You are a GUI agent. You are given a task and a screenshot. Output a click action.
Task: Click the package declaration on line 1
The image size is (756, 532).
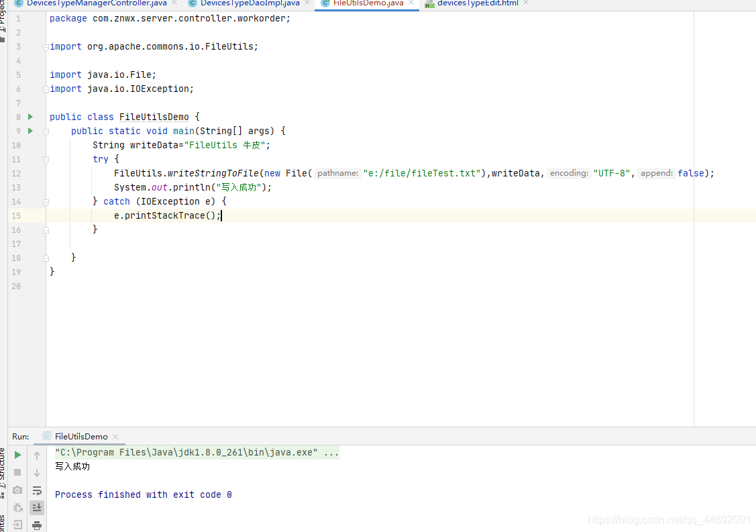click(170, 18)
